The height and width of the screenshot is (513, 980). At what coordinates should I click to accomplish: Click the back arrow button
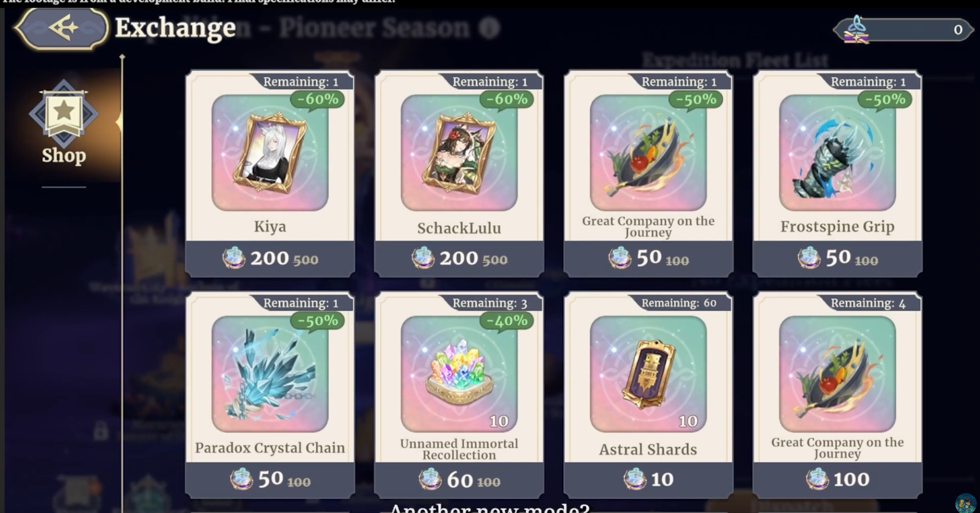pos(61,28)
